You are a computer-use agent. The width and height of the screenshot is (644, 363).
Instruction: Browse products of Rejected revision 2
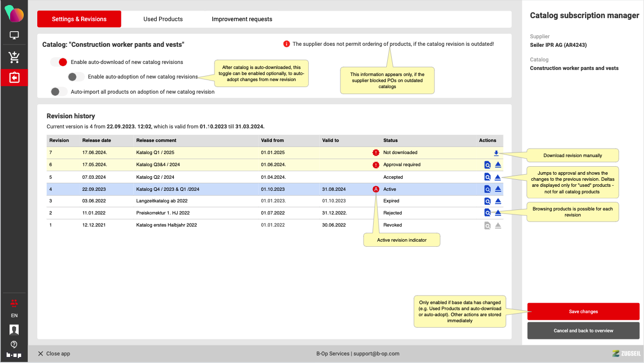pos(487,212)
